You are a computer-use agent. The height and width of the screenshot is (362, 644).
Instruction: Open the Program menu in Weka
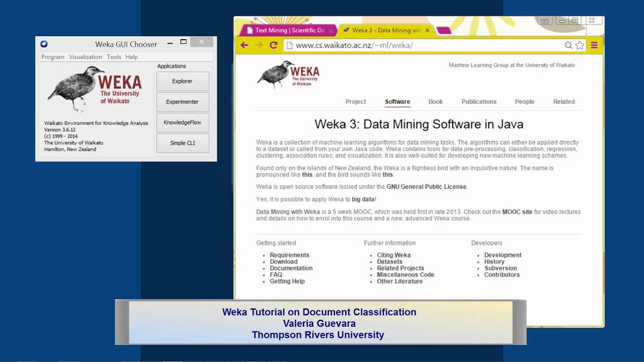[x=53, y=57]
